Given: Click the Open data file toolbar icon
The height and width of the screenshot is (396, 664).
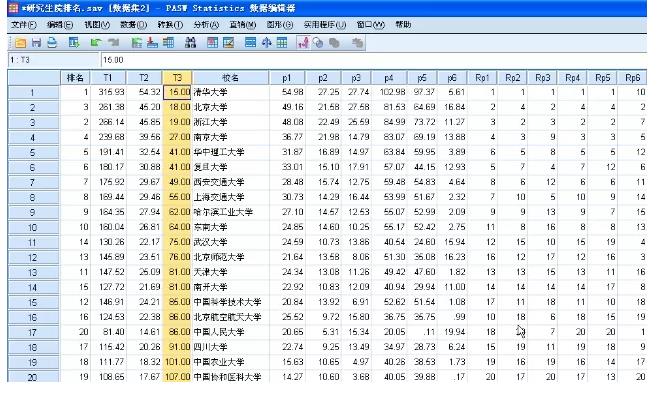Looking at the screenshot, I should [20, 43].
